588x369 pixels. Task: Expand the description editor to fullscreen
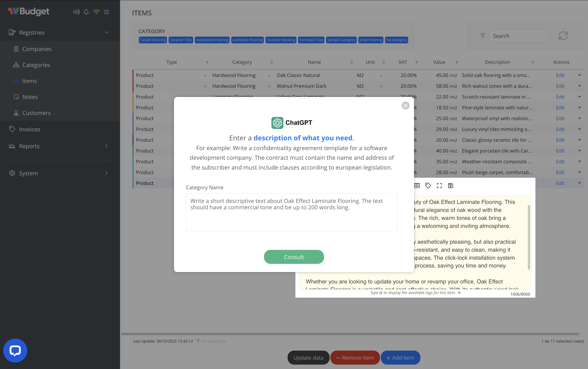(x=439, y=185)
